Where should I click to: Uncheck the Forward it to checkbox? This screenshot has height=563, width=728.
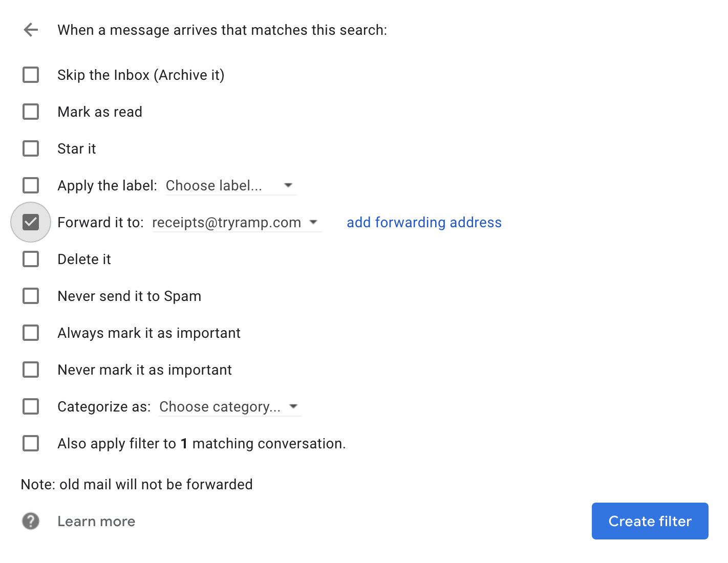(x=31, y=222)
